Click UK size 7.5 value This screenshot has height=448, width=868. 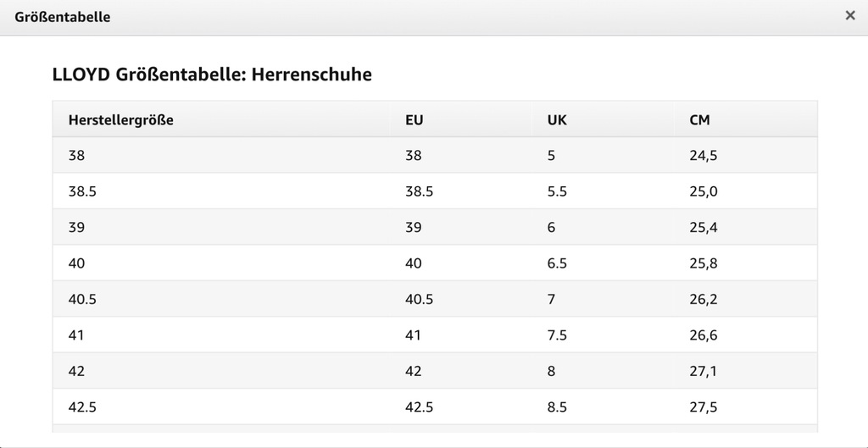pos(557,335)
